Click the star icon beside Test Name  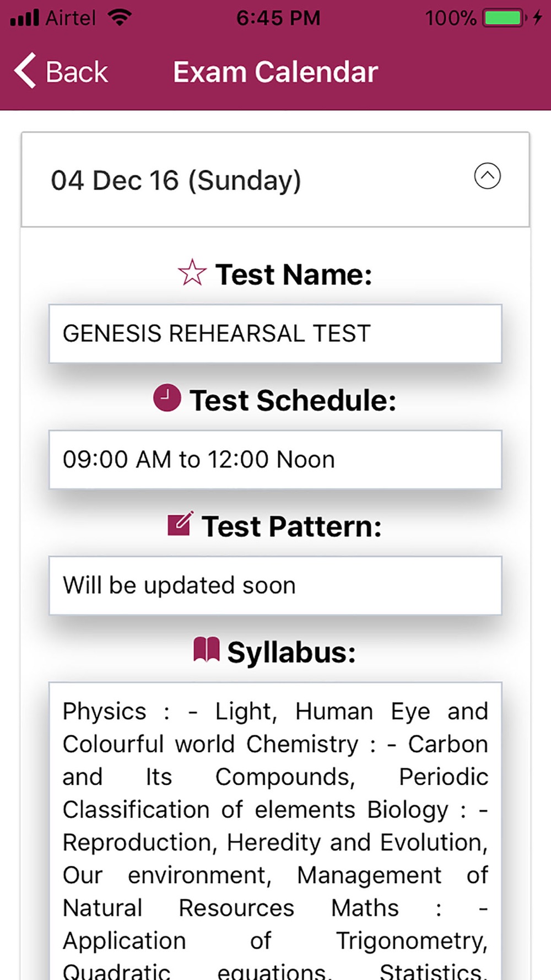(x=192, y=273)
